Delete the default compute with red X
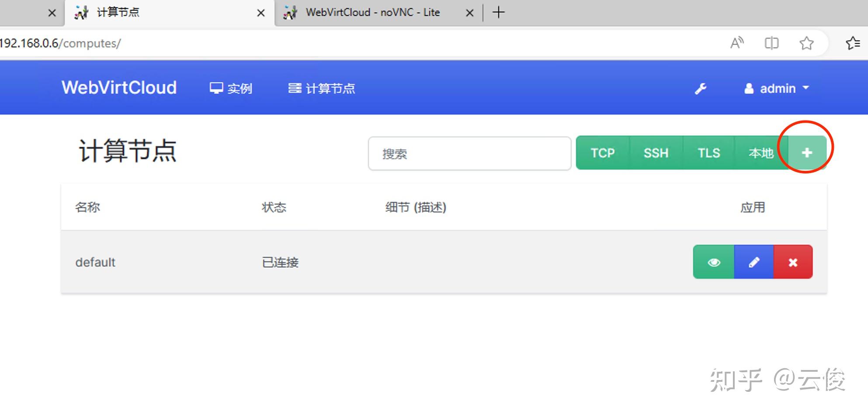Viewport: 868px width, 415px height. tap(793, 262)
